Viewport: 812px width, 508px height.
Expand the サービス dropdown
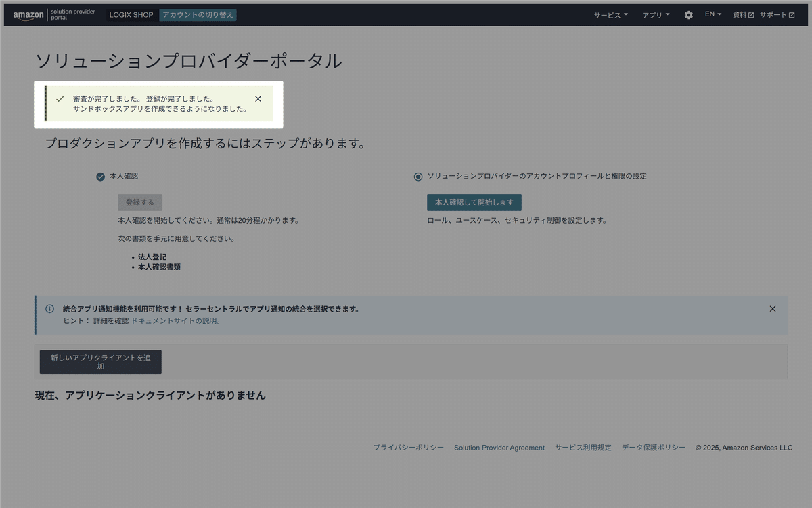pos(610,14)
